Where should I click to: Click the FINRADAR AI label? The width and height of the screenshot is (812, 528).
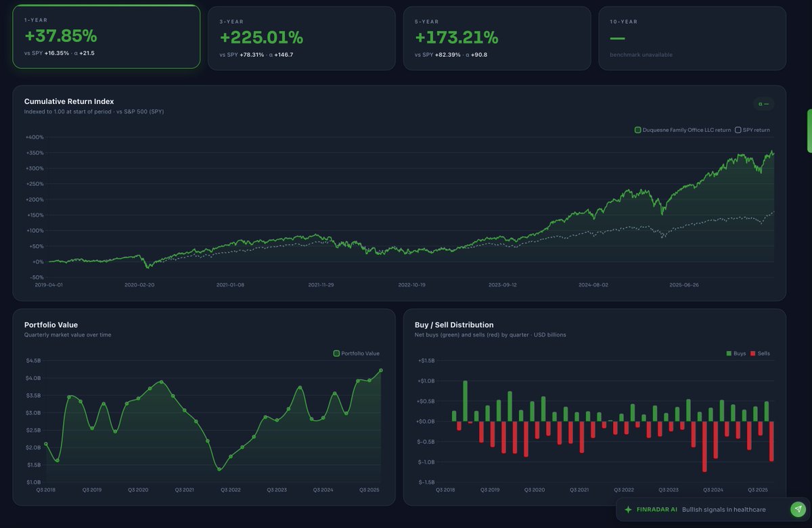[x=657, y=509]
